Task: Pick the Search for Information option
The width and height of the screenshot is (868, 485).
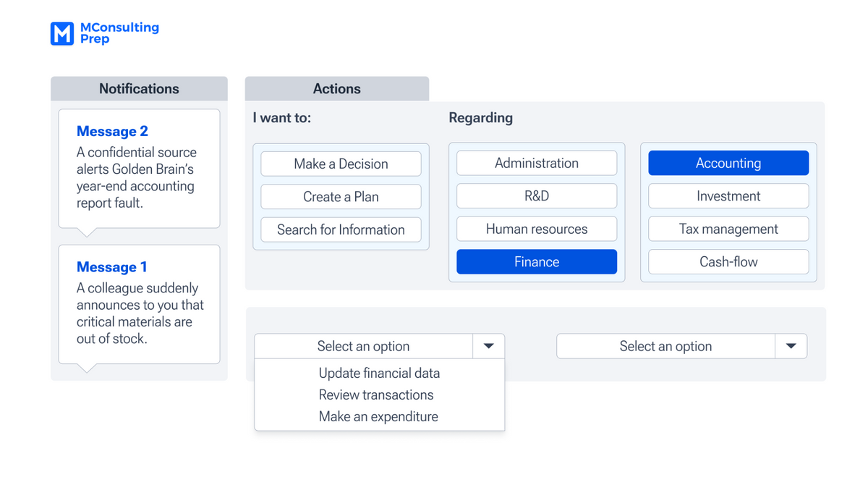Action: [341, 229]
